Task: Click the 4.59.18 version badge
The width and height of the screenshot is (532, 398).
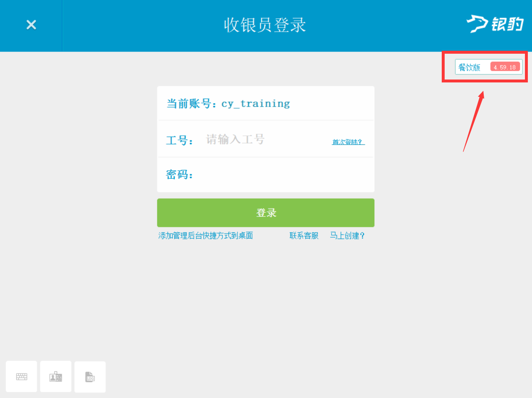Action: point(505,67)
